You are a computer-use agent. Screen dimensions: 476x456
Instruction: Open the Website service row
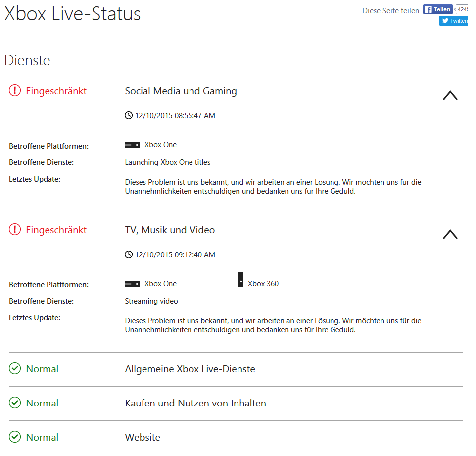(x=236, y=438)
